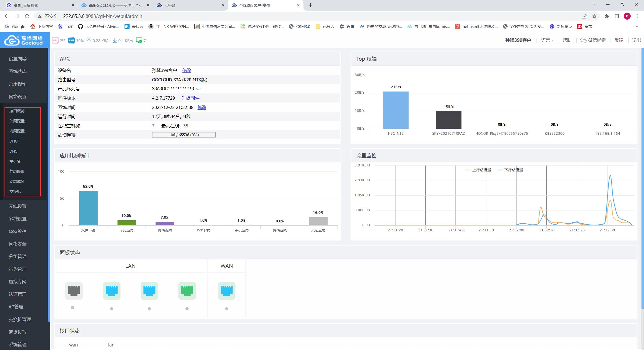Open the browser profile avatar

(x=627, y=16)
